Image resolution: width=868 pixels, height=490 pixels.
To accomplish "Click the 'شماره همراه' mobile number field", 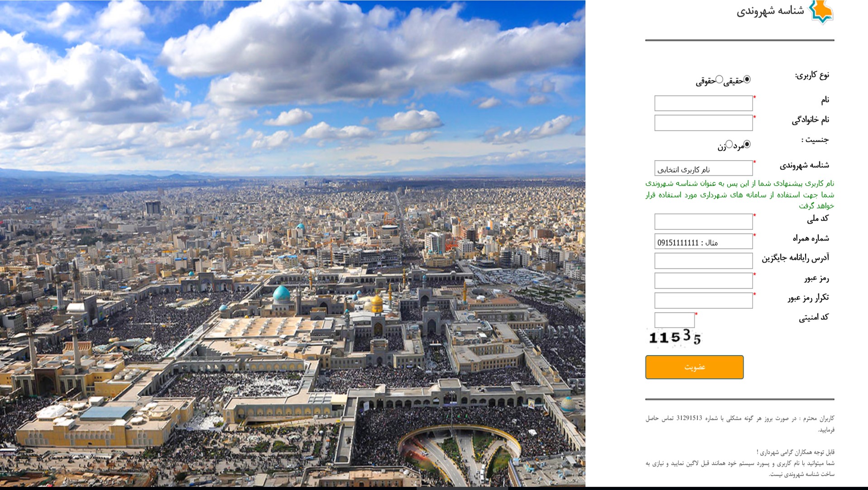I will coord(703,242).
